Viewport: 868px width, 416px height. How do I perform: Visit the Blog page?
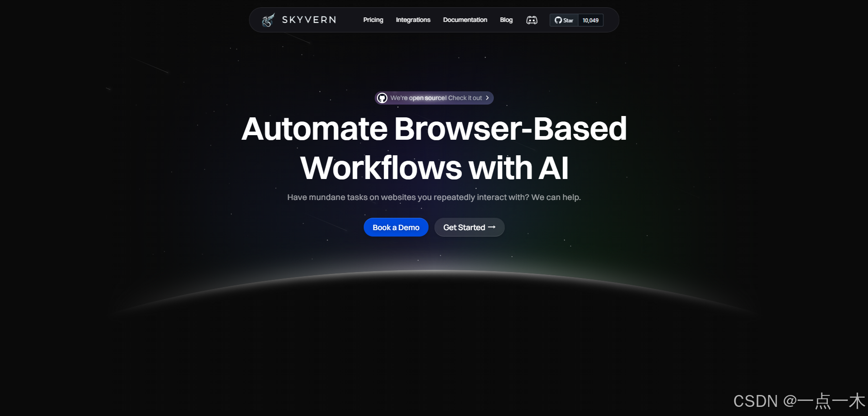coord(506,20)
